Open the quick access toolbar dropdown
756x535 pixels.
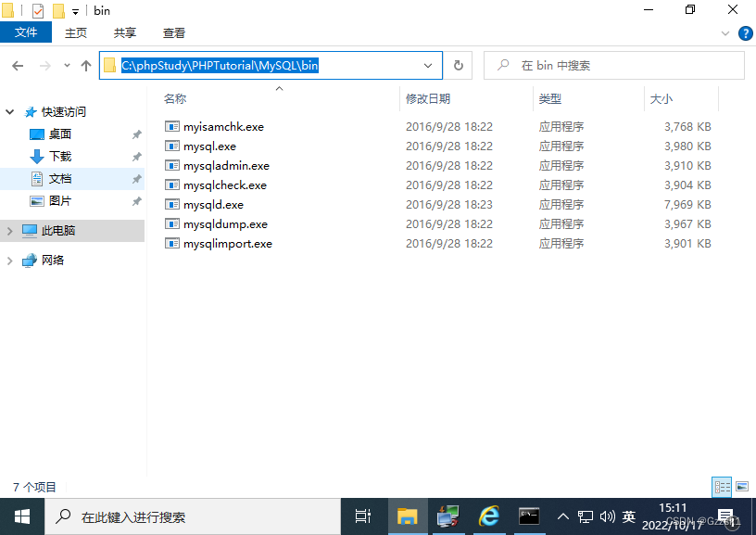click(75, 11)
